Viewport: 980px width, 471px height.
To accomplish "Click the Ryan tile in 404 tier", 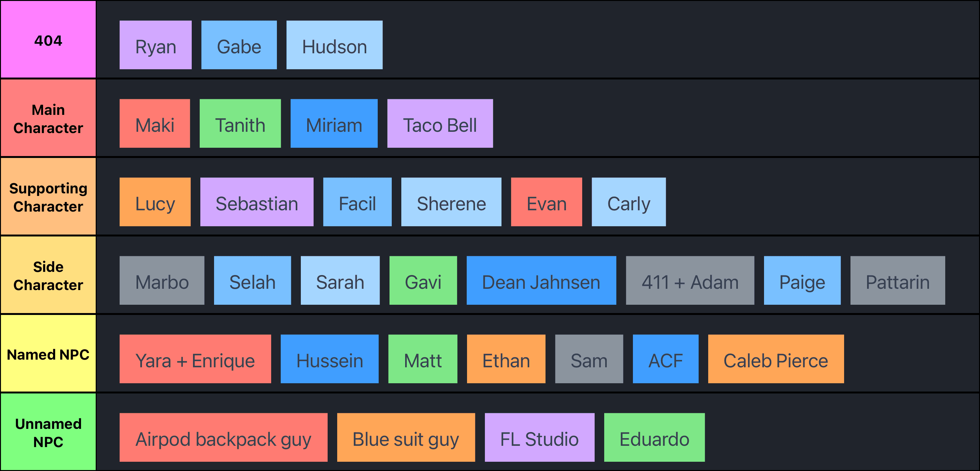I will (x=155, y=45).
